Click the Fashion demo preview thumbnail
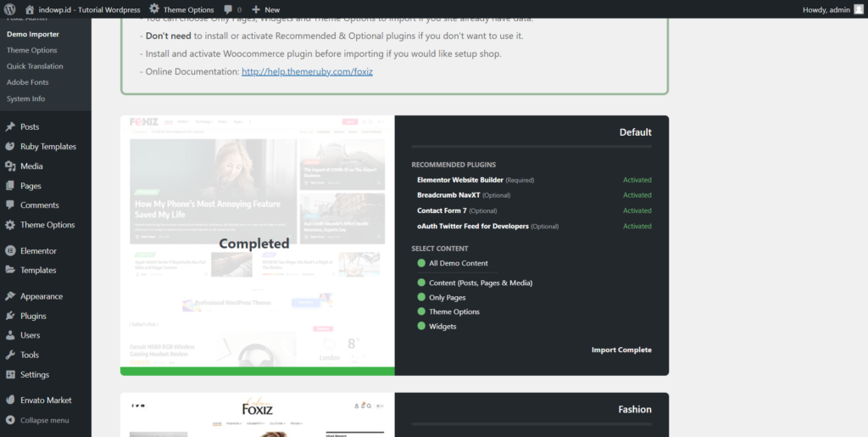The height and width of the screenshot is (437, 868). pos(258,415)
